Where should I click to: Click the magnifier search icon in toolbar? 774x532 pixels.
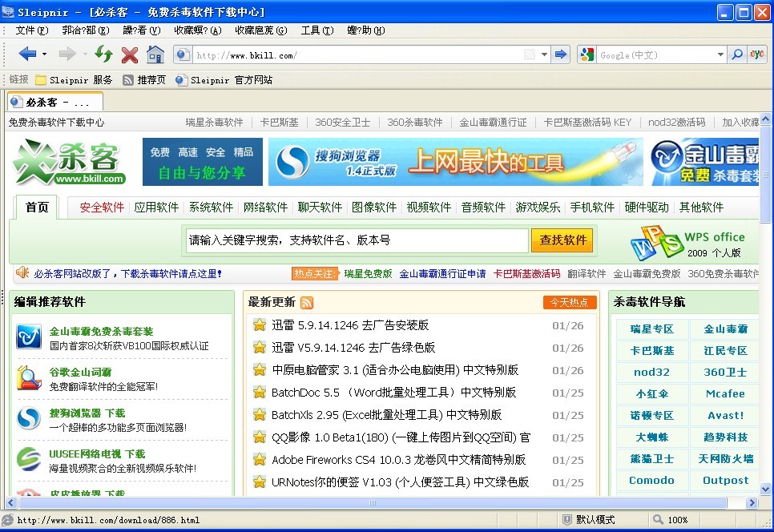[x=737, y=54]
